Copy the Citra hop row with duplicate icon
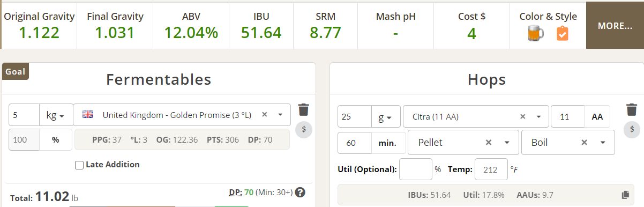 click(625, 195)
